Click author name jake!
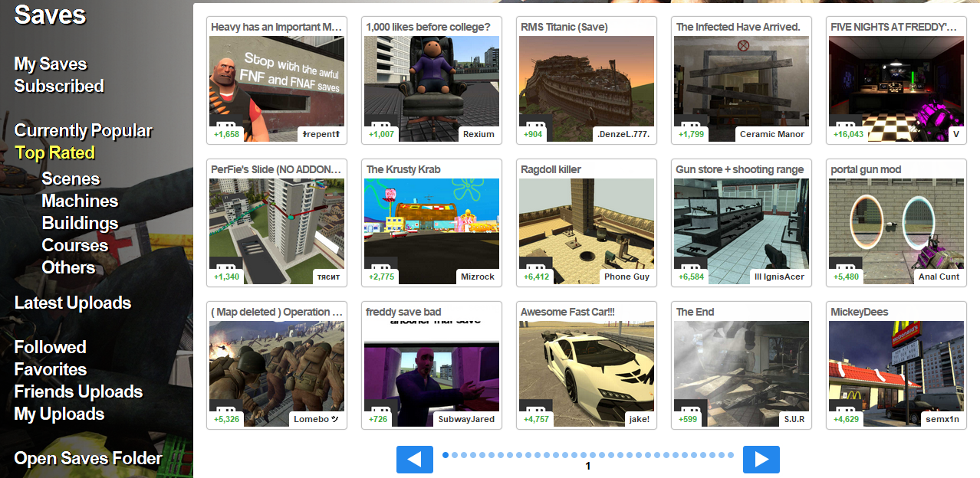 tap(640, 419)
